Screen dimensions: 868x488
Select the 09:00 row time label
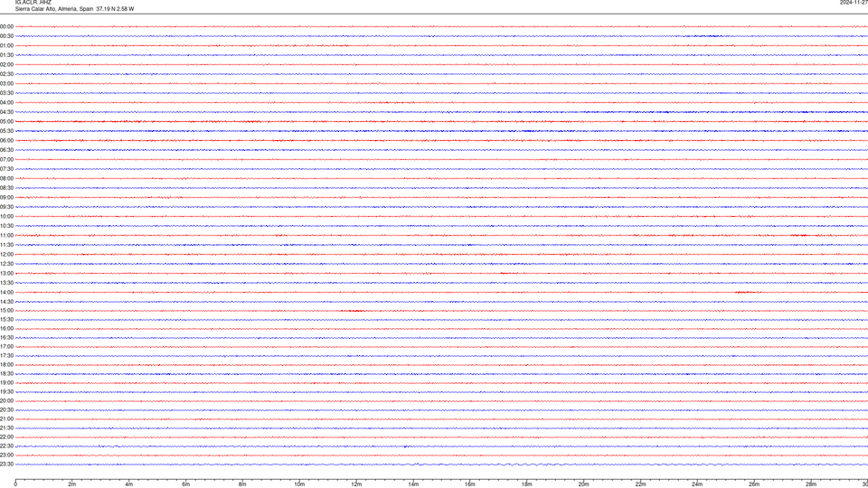pos(6,198)
